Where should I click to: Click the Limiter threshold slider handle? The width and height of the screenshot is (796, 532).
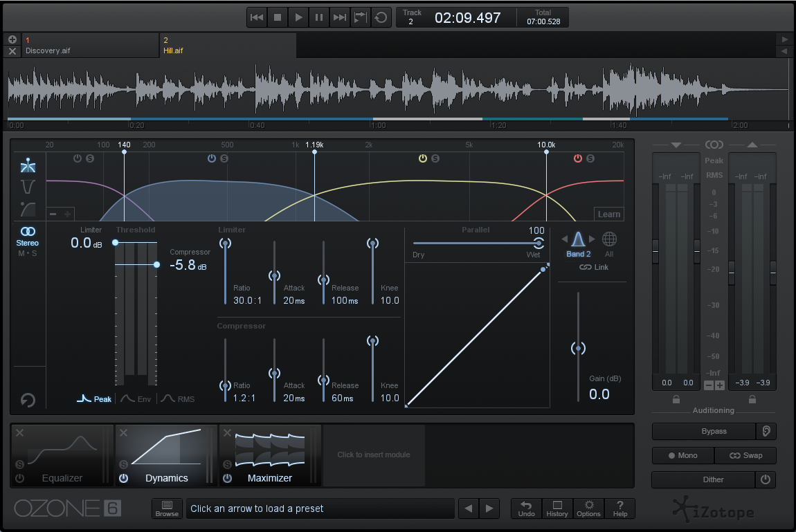[115, 242]
